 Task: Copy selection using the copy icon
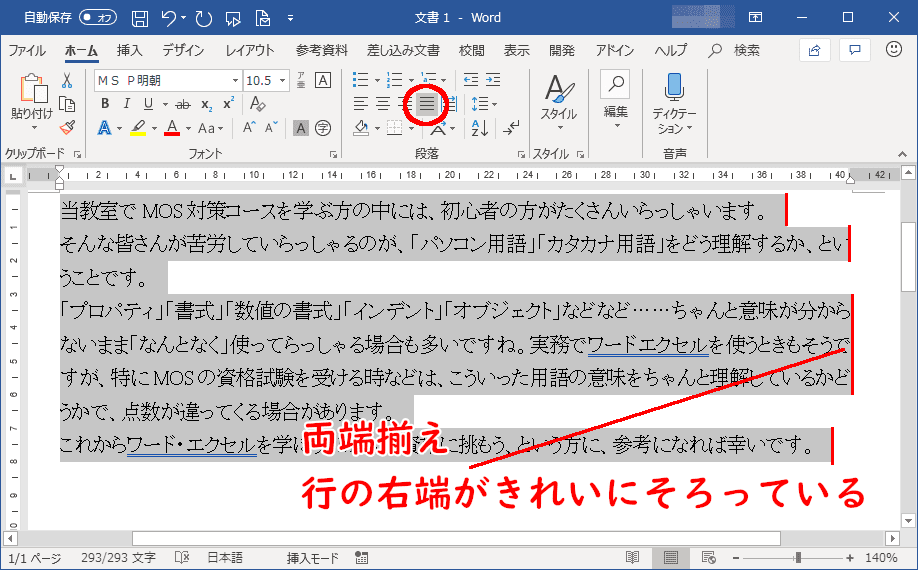[67, 104]
